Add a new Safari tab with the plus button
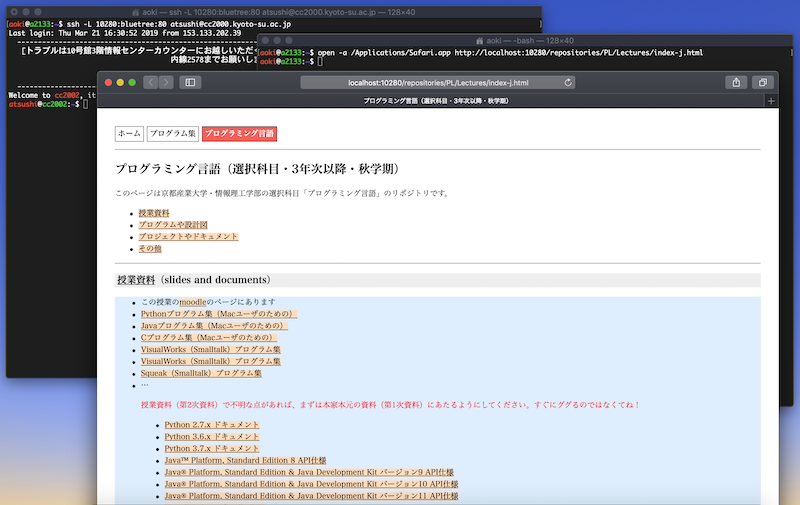The width and height of the screenshot is (800, 505). tap(771, 101)
